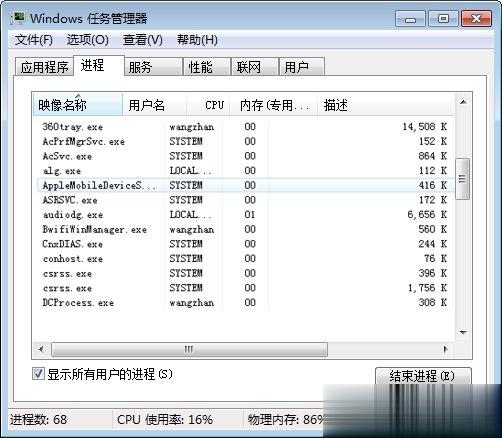Open the 帮助(H) menu

point(197,40)
